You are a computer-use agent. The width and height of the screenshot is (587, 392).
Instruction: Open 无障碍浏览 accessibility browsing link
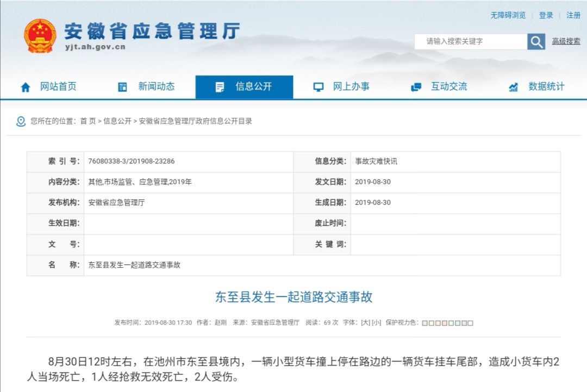[x=508, y=15]
